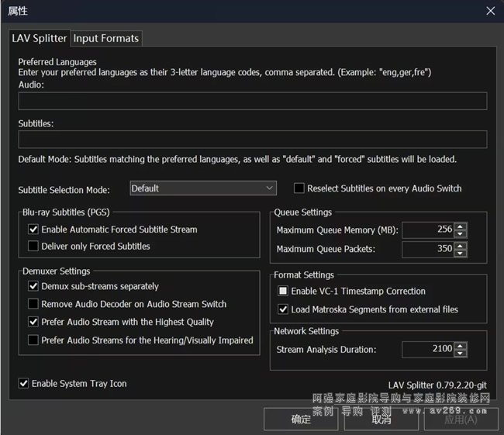Enable Remove Audio Decoder on Audio Stream Switch
Screen dimensions: 504x435
33,305
